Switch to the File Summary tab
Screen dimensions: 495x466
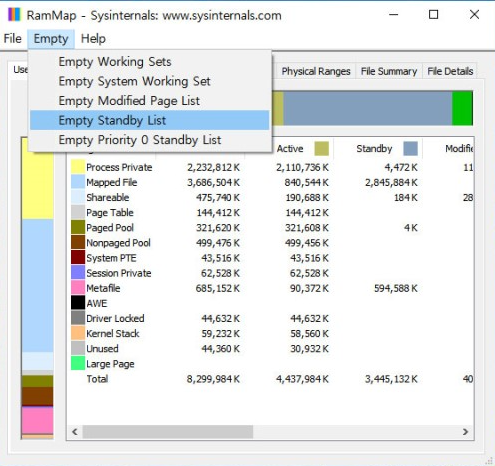(x=389, y=71)
